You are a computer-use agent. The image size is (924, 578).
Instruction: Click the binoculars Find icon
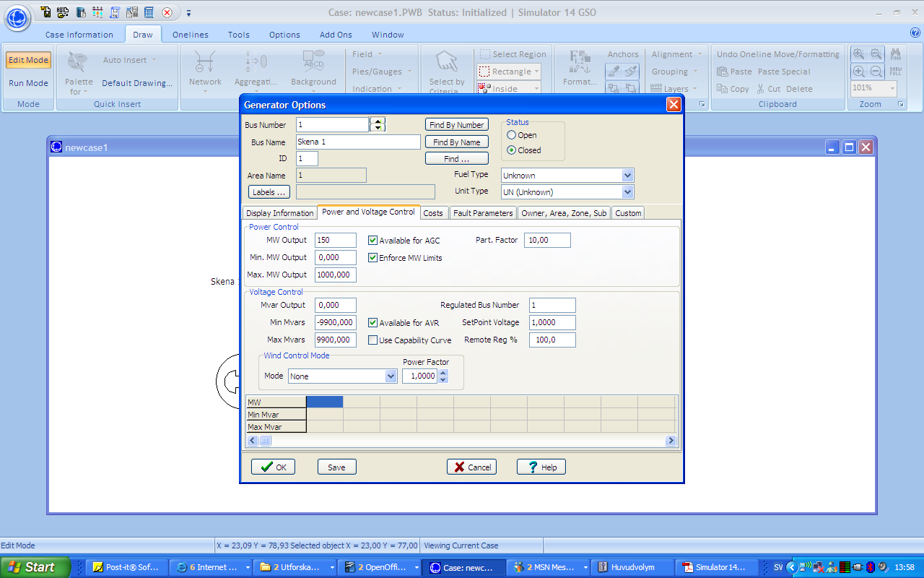(x=896, y=54)
